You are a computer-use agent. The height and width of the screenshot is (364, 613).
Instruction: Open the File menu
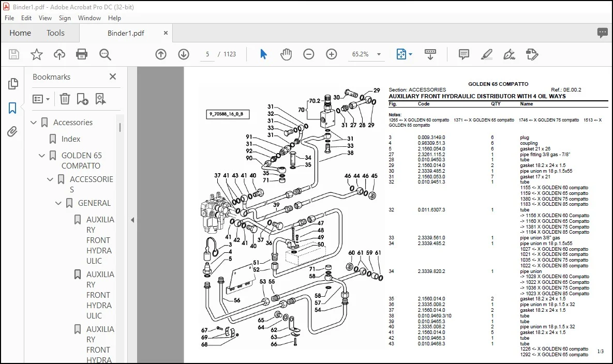(x=9, y=18)
